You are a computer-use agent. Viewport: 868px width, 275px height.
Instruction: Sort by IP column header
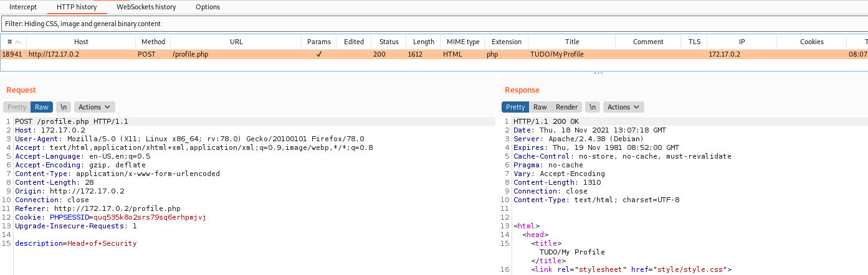point(742,42)
